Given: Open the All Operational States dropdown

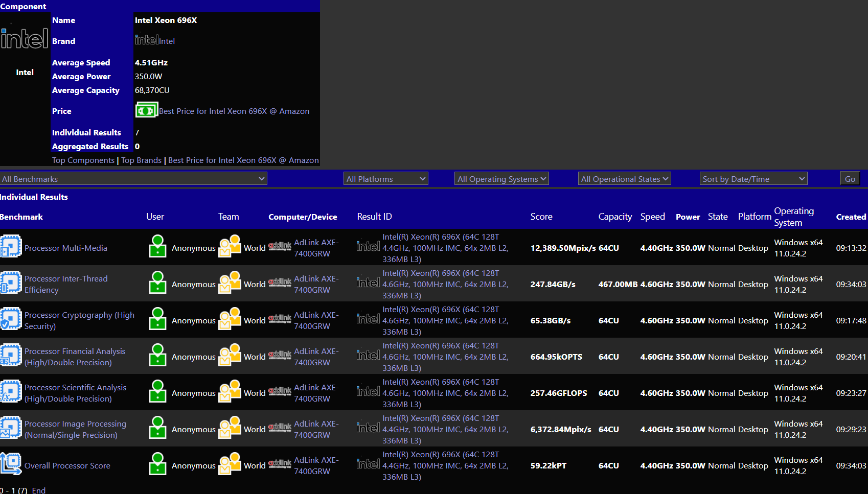Looking at the screenshot, I should pos(624,178).
